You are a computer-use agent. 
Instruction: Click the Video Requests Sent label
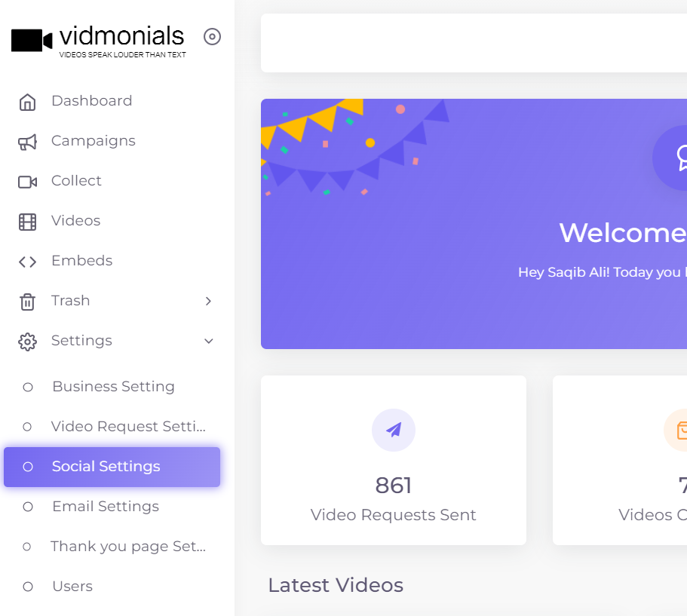point(394,515)
